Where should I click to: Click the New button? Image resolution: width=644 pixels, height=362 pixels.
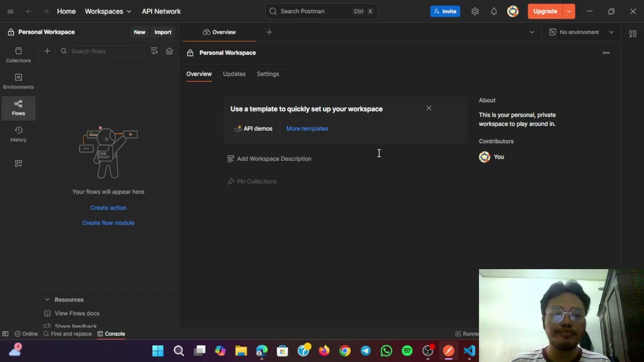click(x=139, y=32)
